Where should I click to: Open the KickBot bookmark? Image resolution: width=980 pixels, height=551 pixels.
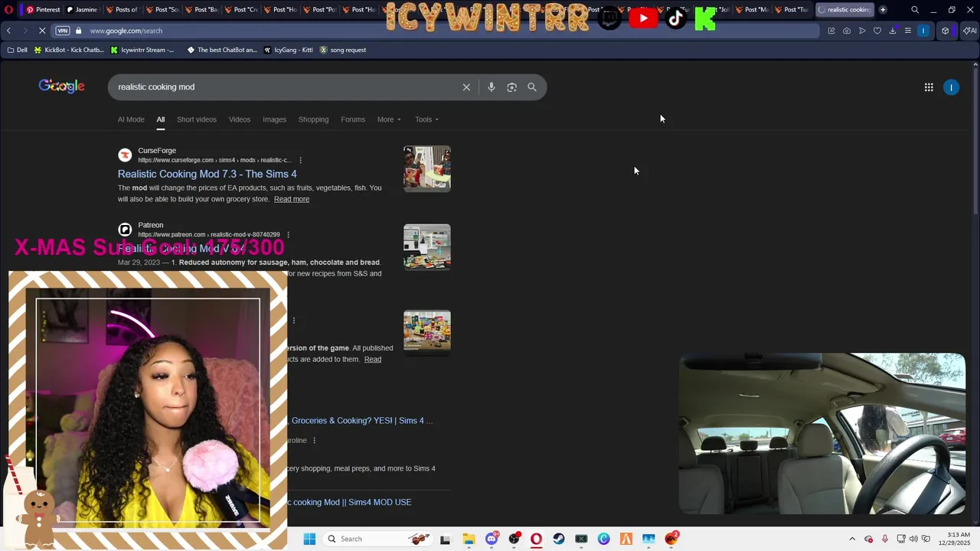click(69, 50)
